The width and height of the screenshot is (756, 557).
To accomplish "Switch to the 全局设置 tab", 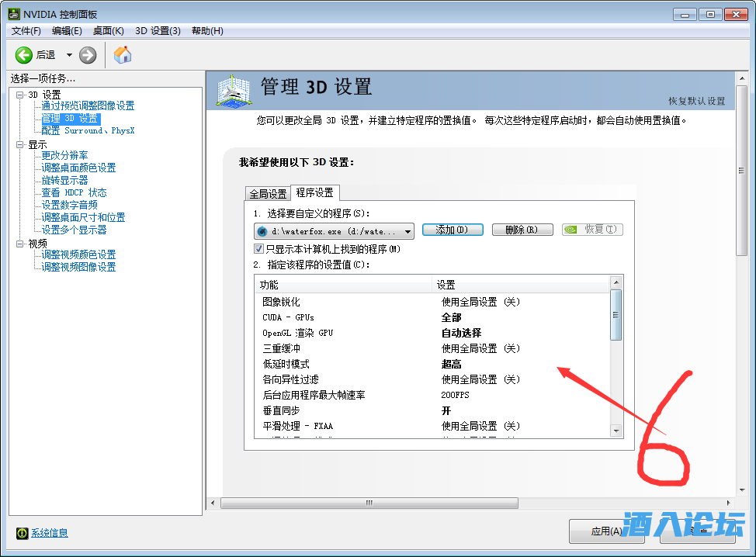I will (268, 194).
